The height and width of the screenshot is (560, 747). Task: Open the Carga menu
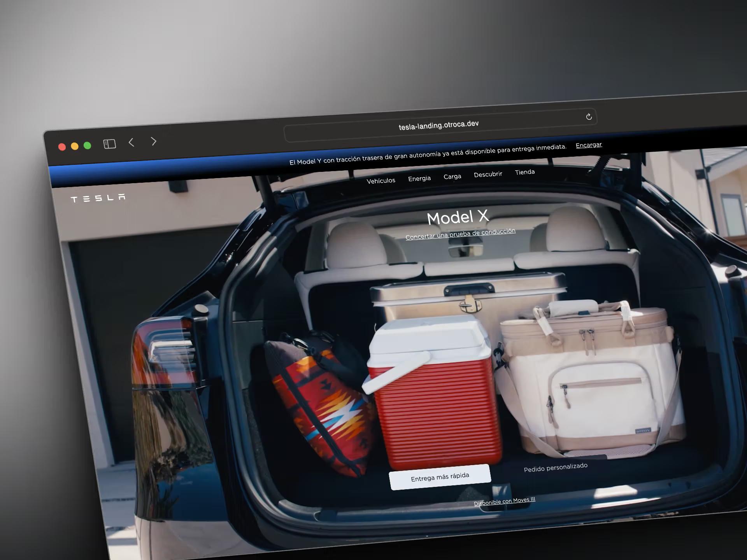[452, 177]
